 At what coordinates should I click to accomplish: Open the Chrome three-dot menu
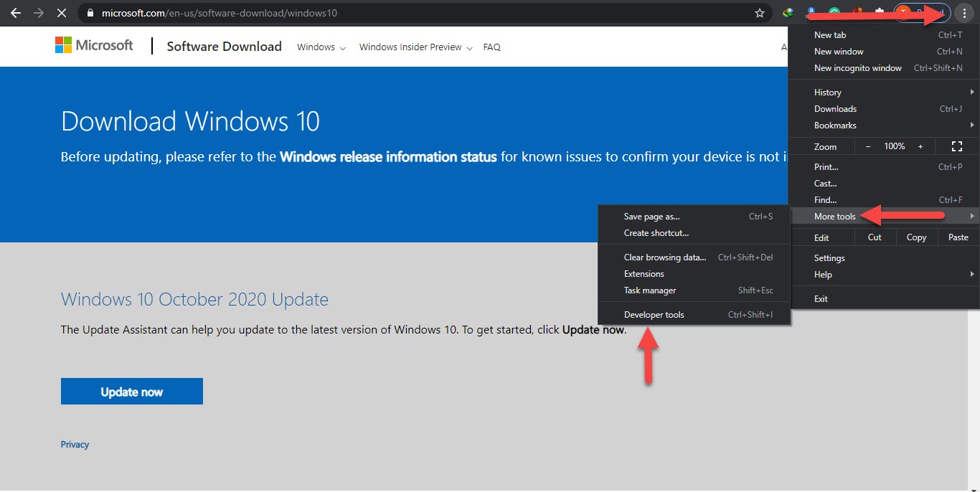964,13
